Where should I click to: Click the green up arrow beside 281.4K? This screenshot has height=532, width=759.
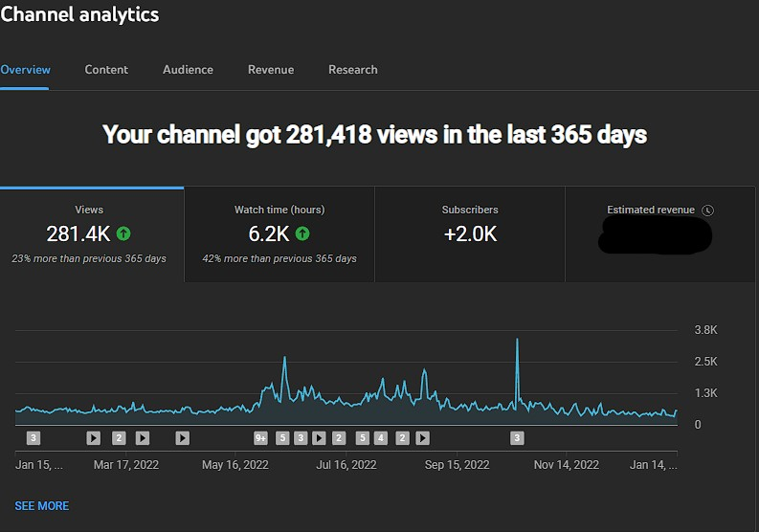(x=123, y=233)
